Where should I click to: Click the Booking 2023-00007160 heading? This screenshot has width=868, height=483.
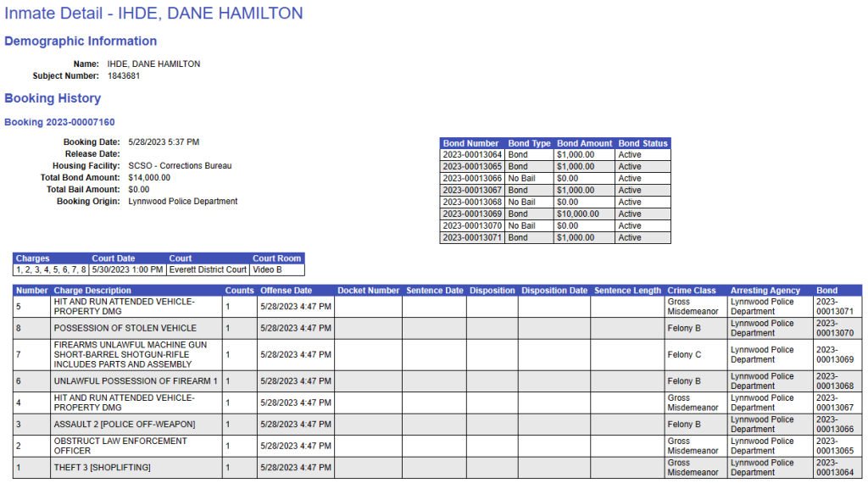point(60,122)
